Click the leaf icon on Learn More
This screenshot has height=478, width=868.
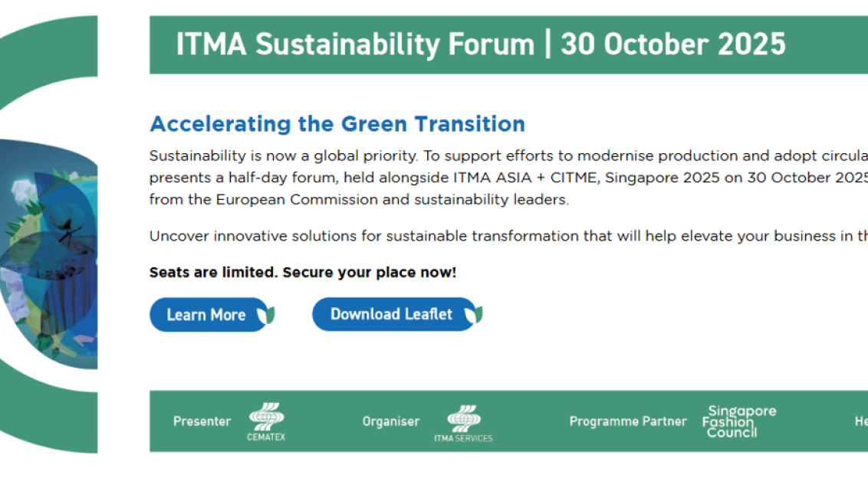pos(265,315)
